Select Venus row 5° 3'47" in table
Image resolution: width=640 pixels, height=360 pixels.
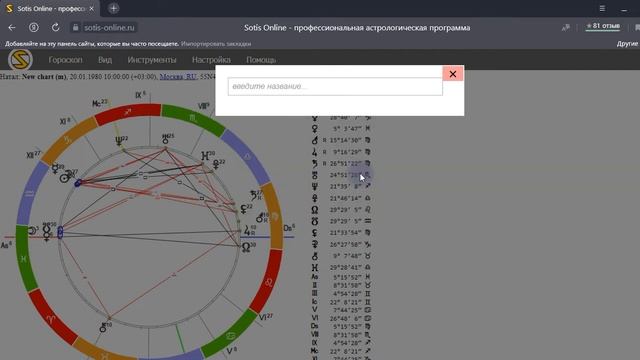click(x=341, y=129)
